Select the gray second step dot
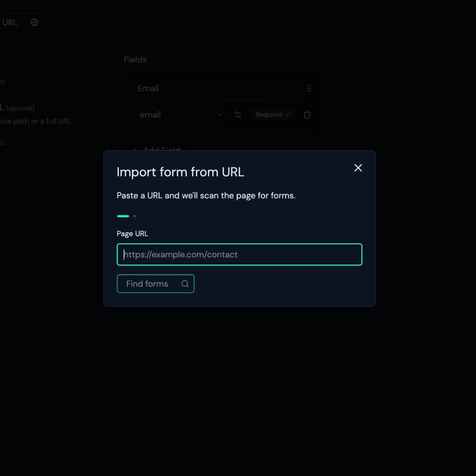476x476 pixels. tap(135, 216)
